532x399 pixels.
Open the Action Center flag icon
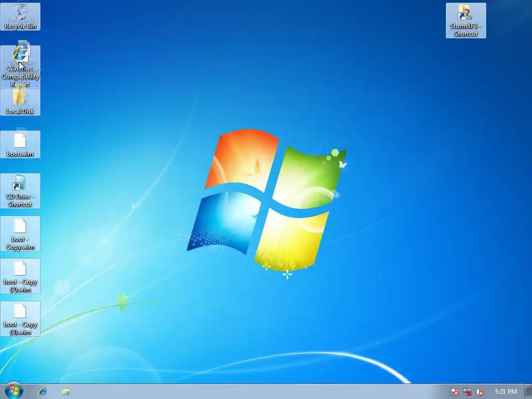click(454, 392)
